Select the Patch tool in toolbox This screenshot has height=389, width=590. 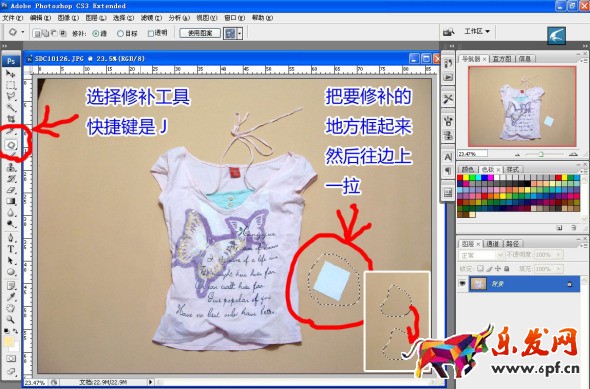pos(11,145)
